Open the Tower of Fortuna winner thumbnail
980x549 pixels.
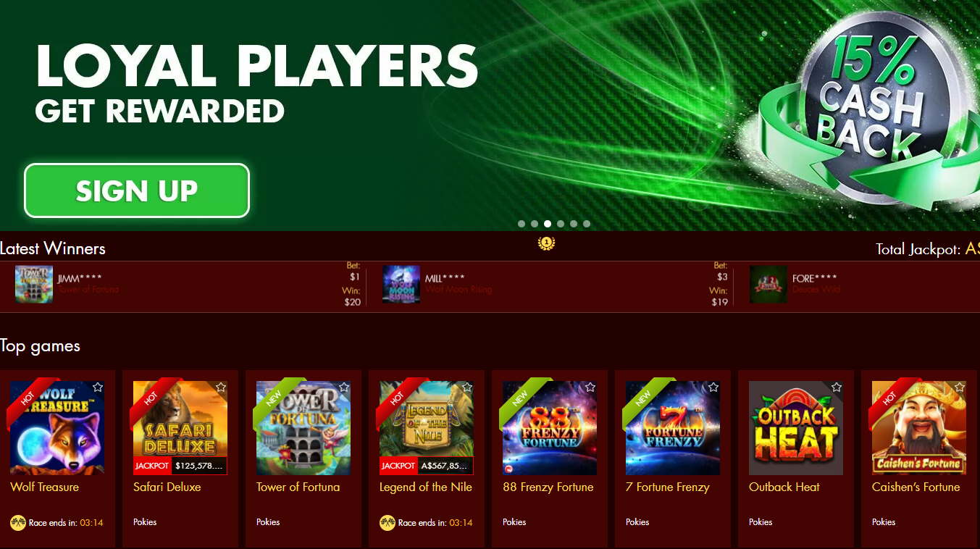pos(34,284)
